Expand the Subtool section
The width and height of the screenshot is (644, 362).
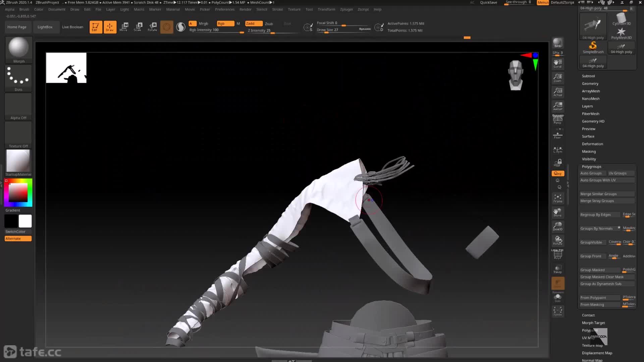pos(588,76)
